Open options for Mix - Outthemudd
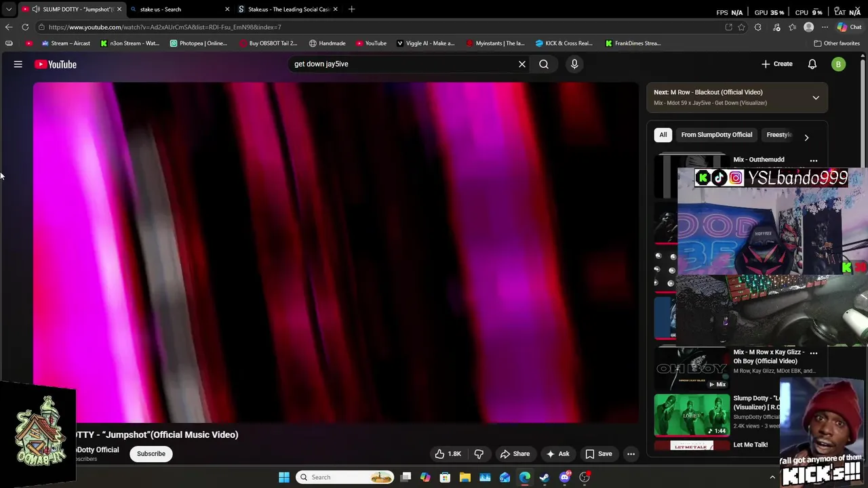This screenshot has width=868, height=488. point(814,161)
